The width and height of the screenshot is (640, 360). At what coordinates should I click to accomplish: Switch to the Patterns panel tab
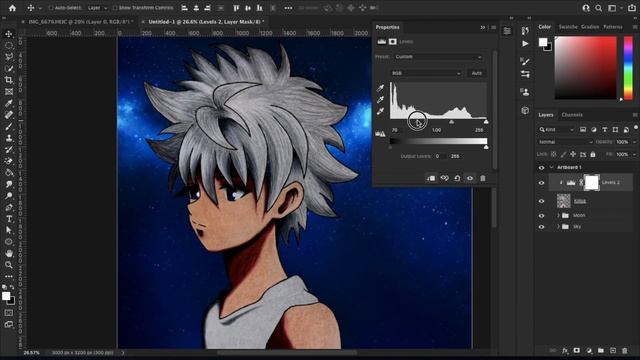613,27
